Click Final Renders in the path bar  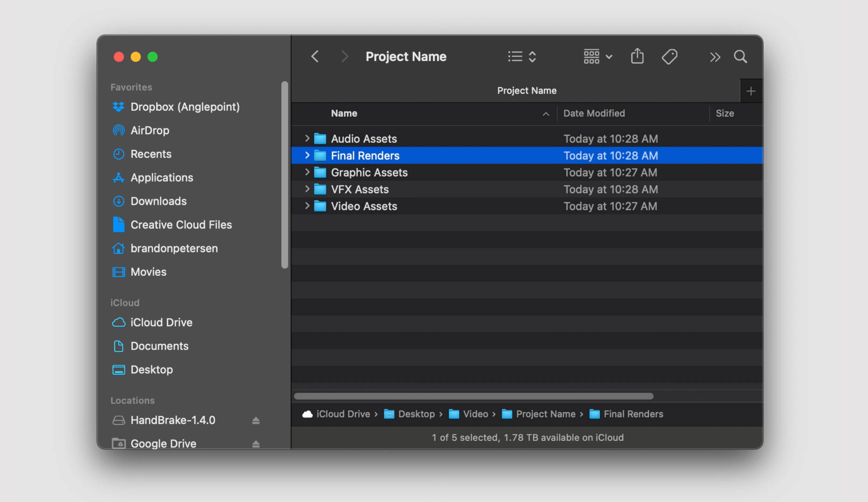click(626, 414)
